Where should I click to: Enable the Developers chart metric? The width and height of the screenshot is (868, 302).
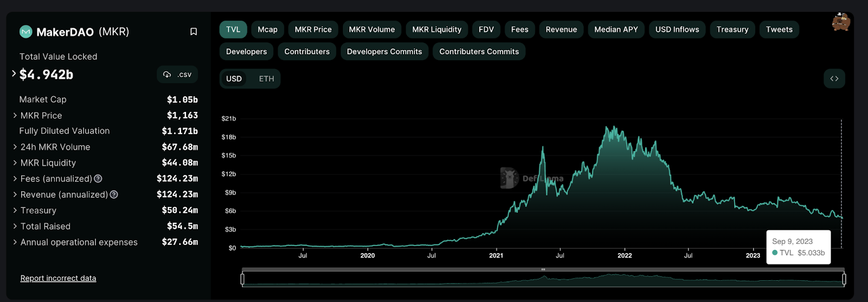(246, 52)
